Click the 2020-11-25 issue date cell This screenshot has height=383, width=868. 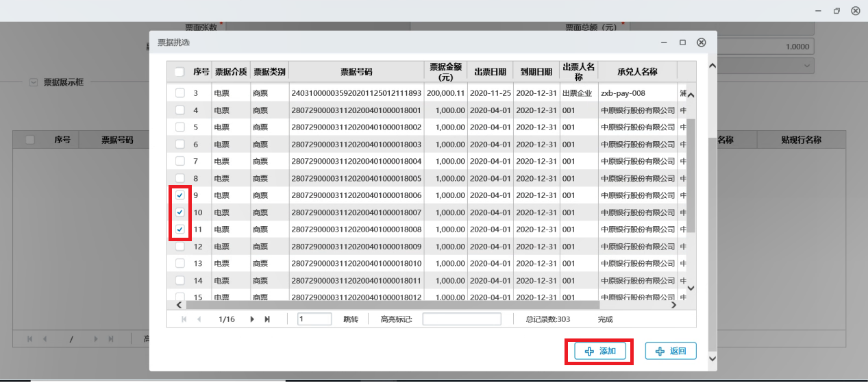point(491,92)
